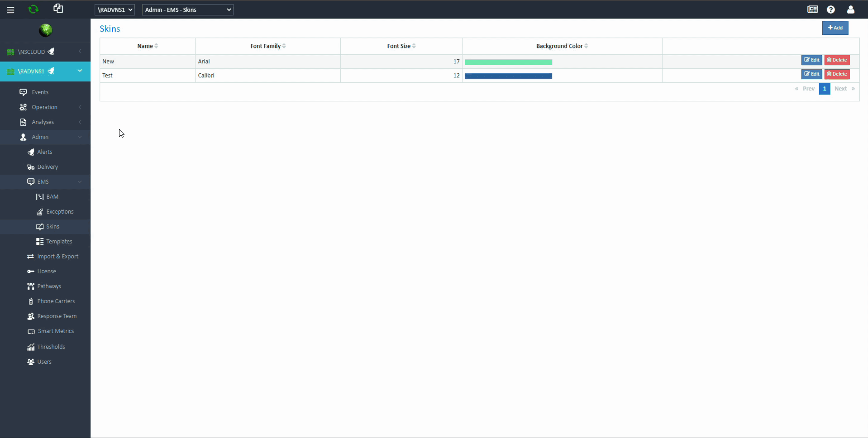Click the Phone Carriers icon

31,301
